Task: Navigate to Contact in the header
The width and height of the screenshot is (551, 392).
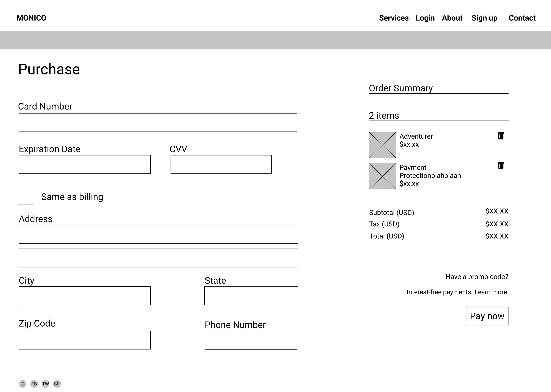Action: (522, 18)
